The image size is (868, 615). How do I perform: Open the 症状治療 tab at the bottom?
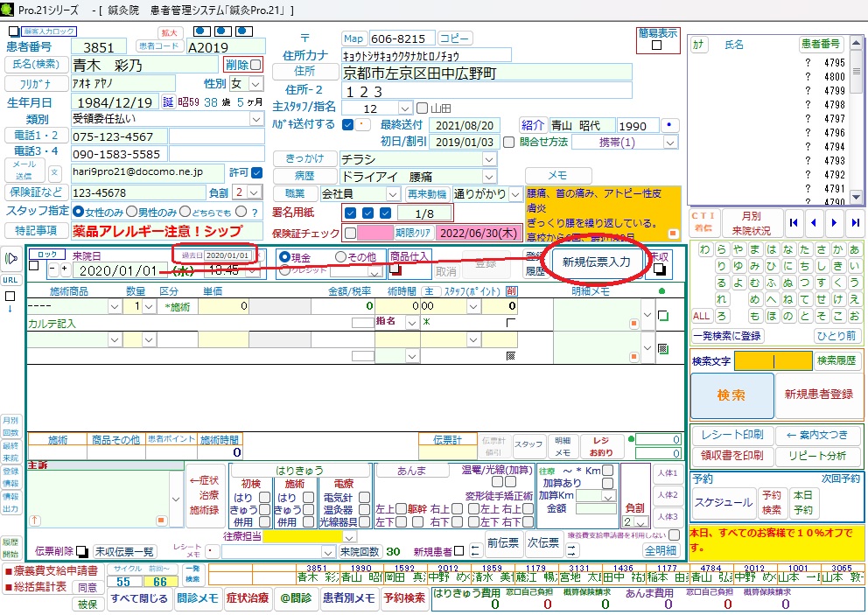pos(248,598)
